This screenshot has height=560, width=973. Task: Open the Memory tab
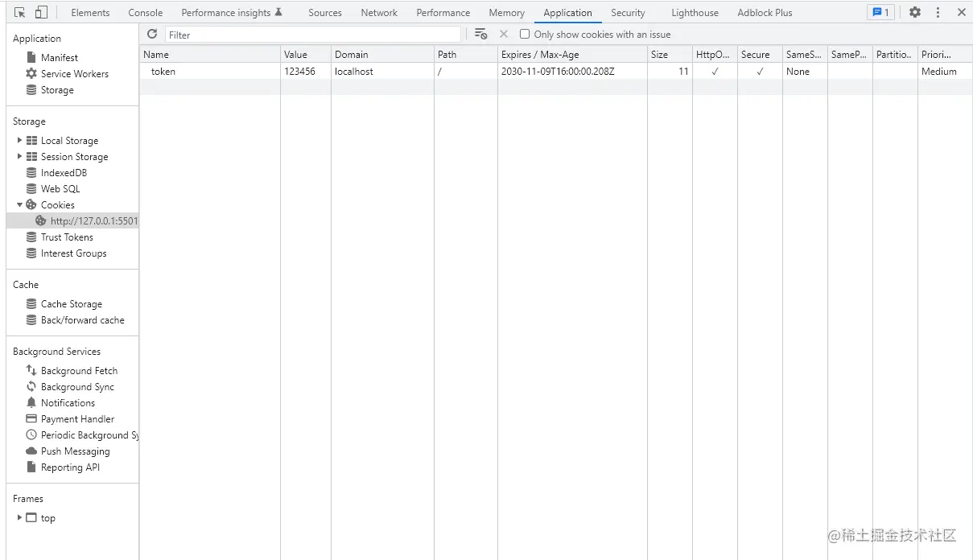coord(507,12)
